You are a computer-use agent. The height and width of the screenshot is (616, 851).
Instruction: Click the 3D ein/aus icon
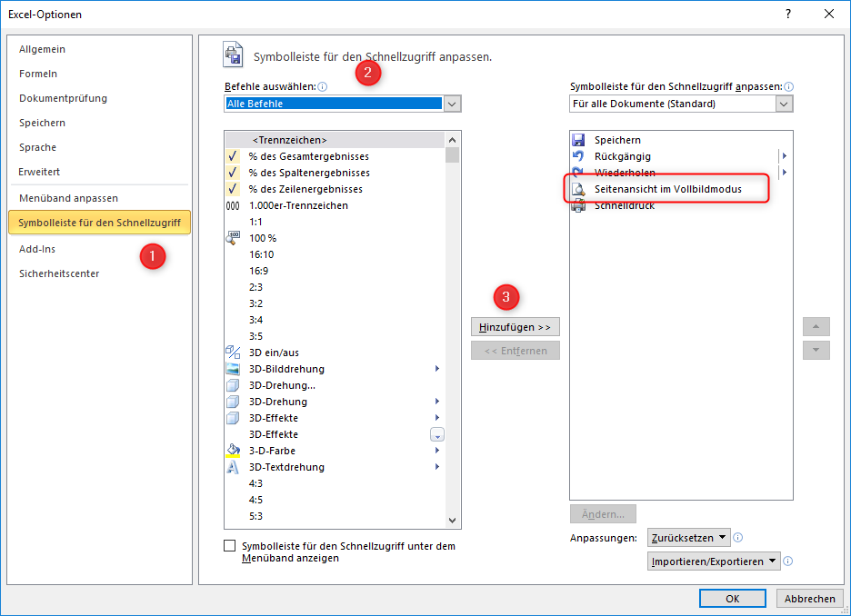[x=233, y=353]
